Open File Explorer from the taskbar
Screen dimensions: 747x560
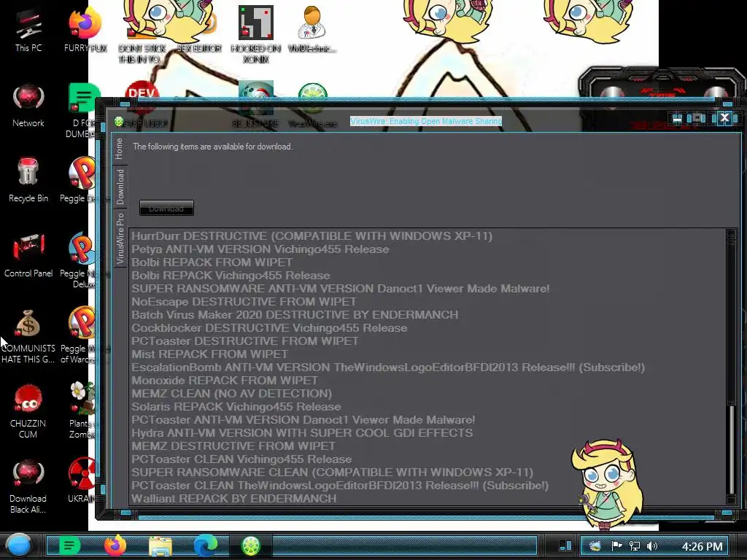tap(160, 545)
